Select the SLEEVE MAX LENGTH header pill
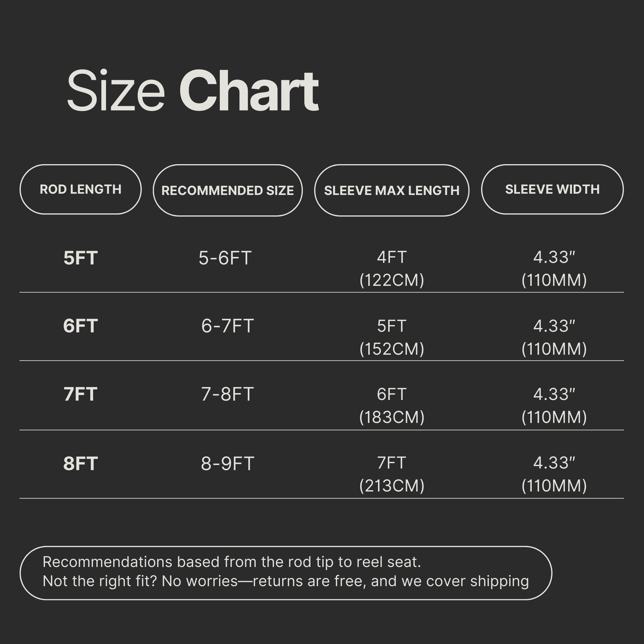Viewport: 644px width, 644px height. [x=391, y=190]
